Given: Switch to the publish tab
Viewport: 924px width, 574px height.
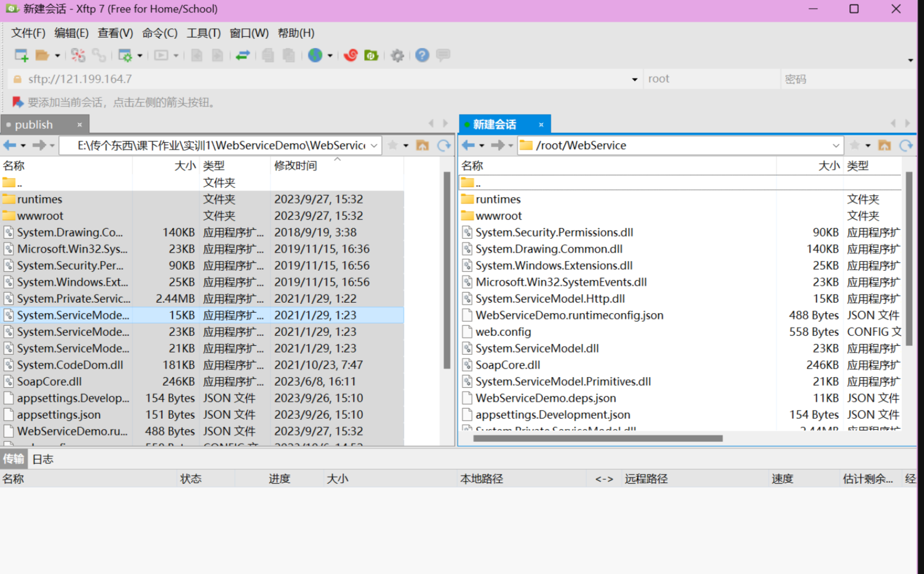Looking at the screenshot, I should pyautogui.click(x=34, y=124).
